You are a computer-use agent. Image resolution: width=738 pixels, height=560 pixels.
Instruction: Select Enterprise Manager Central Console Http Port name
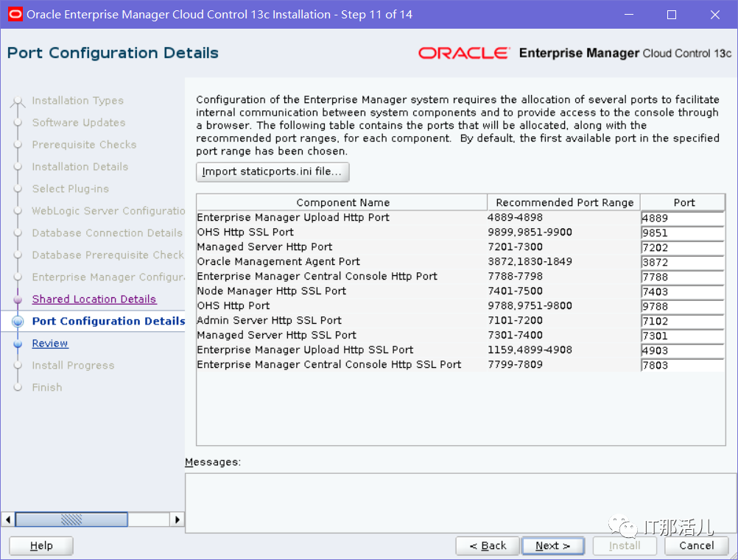(x=317, y=276)
